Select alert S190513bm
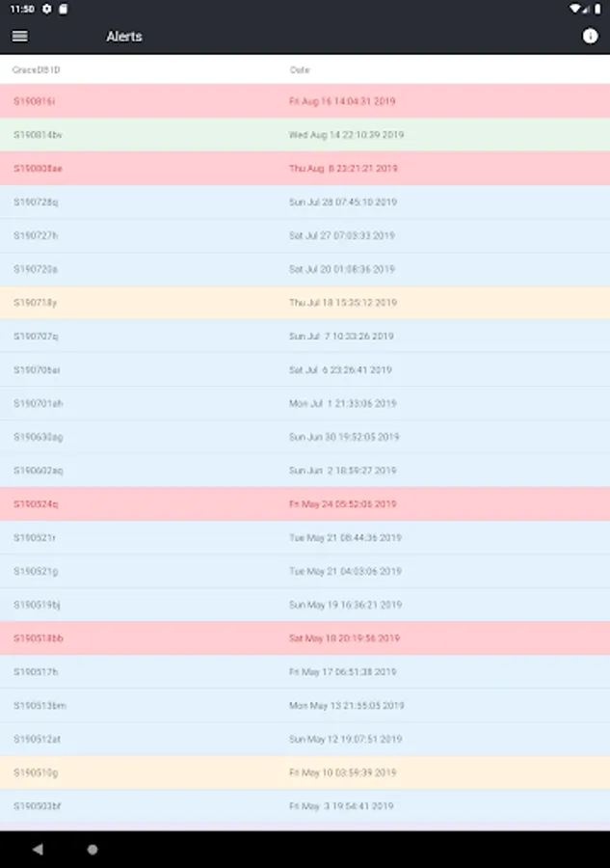Screen dimensions: 610x868 coord(305,705)
